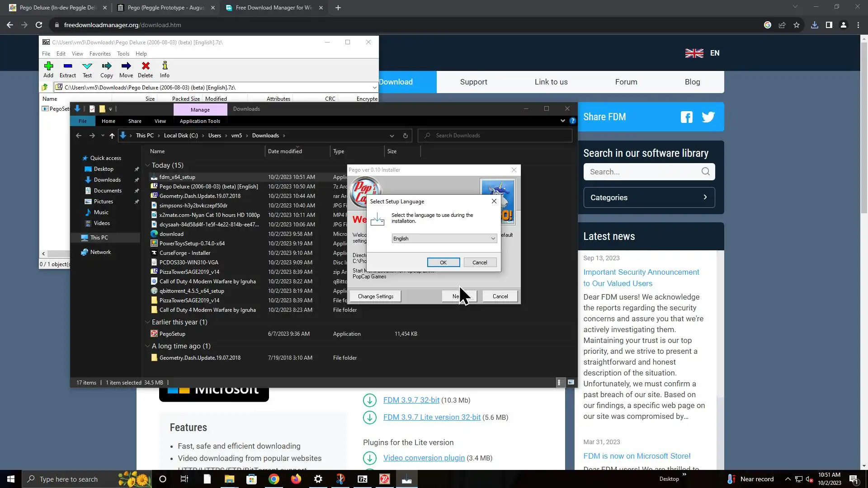Click the 7-Zip Add icon
The width and height of the screenshot is (868, 488).
click(x=48, y=66)
